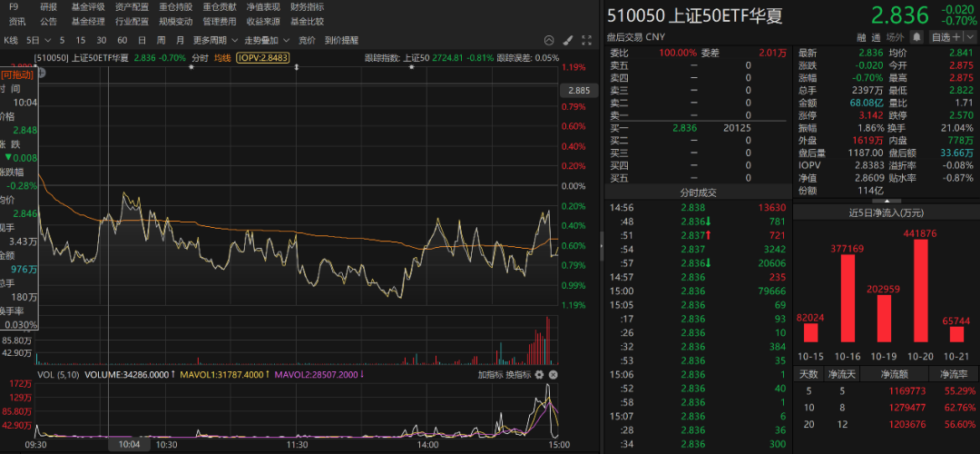Screen dimensions: 980x454
Task: Open the 走势叠加 overlay dropdown
Action: coord(267,40)
